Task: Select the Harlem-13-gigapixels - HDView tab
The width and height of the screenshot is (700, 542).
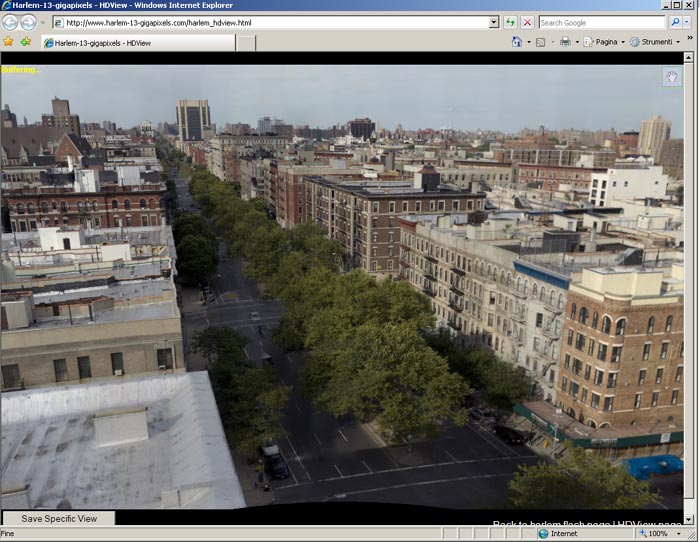Action: (x=140, y=43)
